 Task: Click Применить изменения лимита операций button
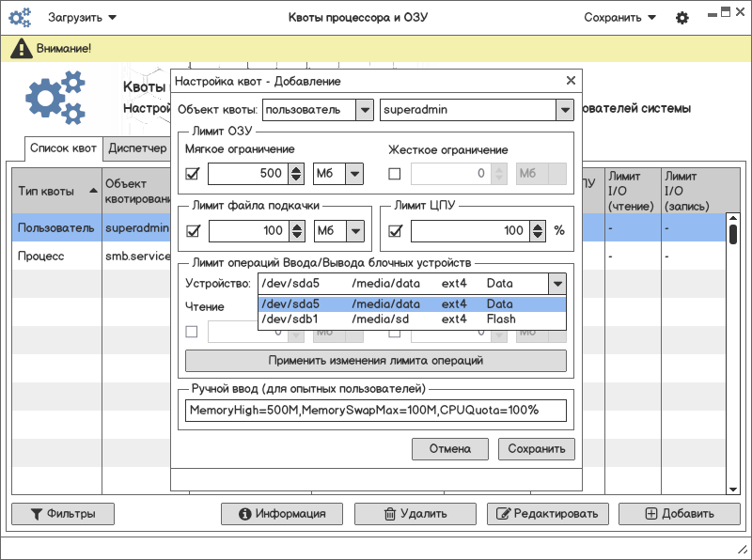(375, 361)
